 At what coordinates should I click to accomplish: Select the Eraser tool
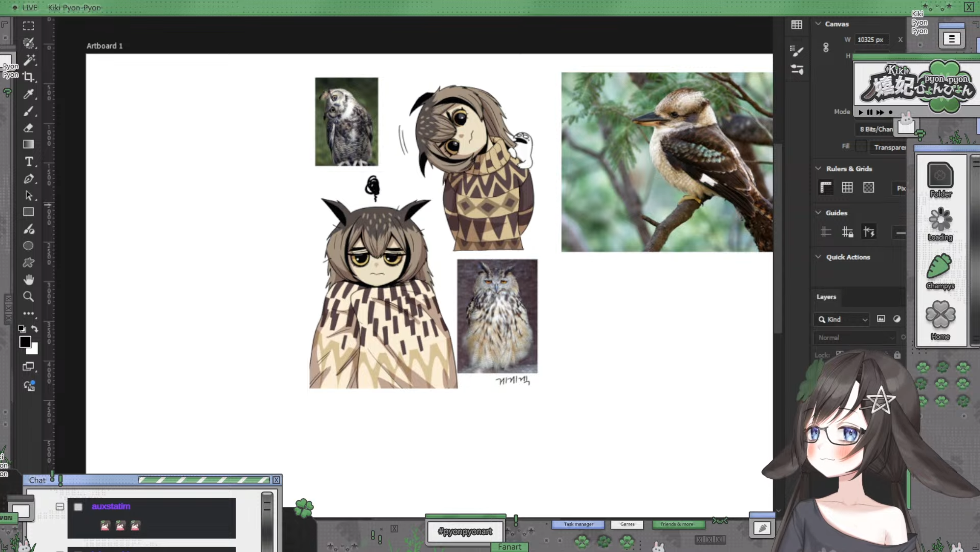coord(28,128)
